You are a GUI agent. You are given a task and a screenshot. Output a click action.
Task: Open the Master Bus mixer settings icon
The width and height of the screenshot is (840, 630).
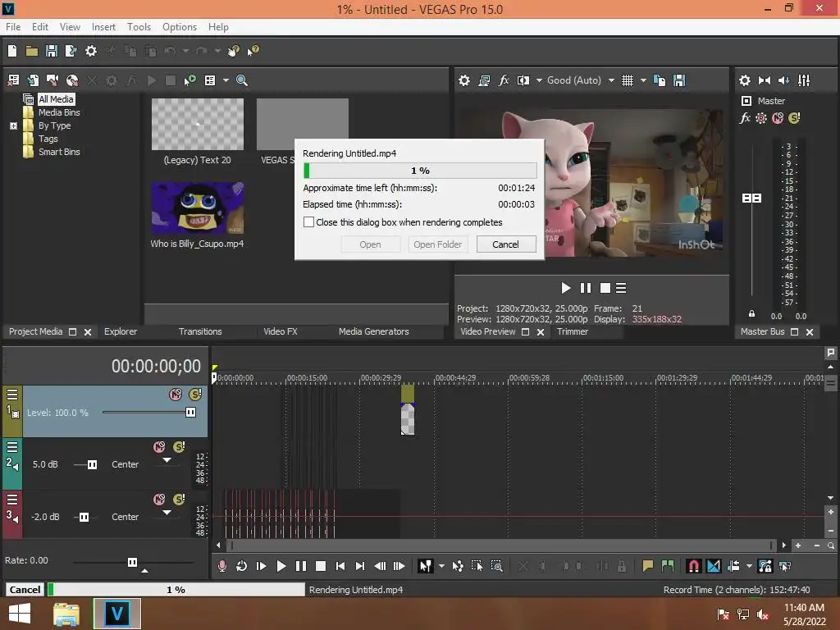pos(804,80)
